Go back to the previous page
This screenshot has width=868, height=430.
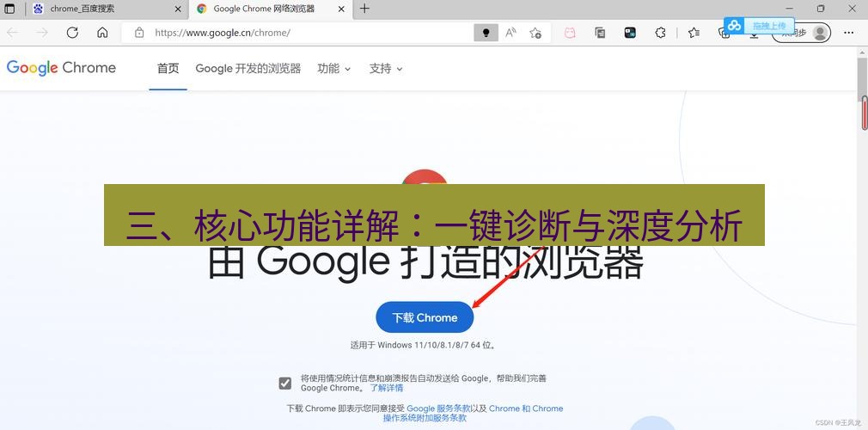pos(12,33)
